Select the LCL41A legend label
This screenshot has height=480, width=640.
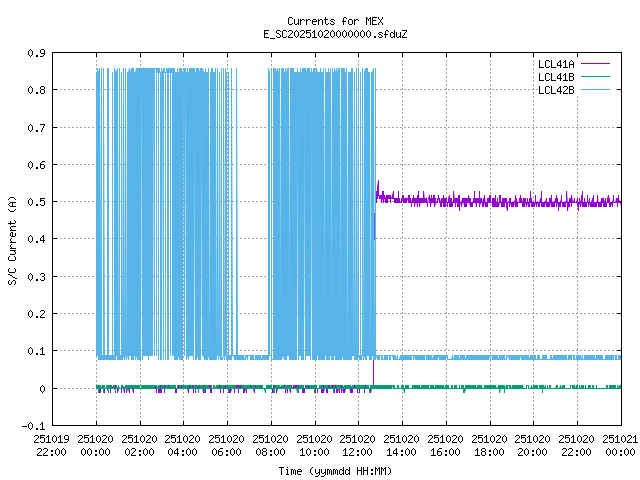tap(556, 63)
